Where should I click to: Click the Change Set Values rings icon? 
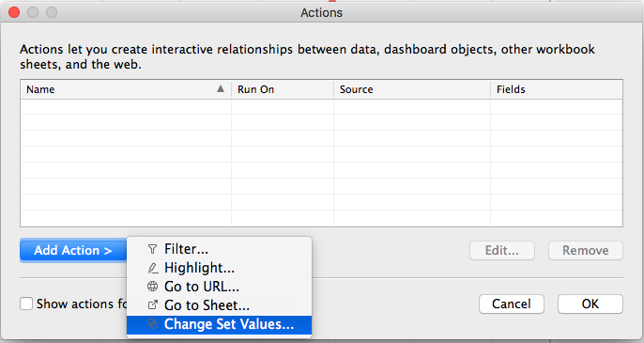(x=152, y=324)
